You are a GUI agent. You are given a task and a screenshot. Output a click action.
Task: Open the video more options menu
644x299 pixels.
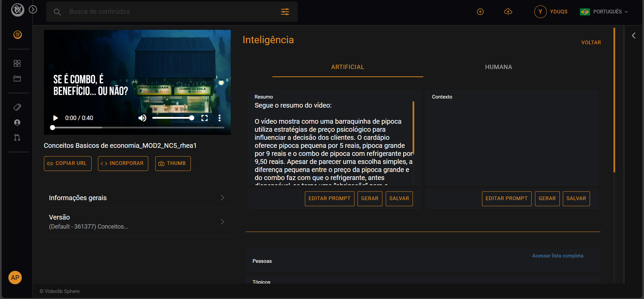click(219, 118)
